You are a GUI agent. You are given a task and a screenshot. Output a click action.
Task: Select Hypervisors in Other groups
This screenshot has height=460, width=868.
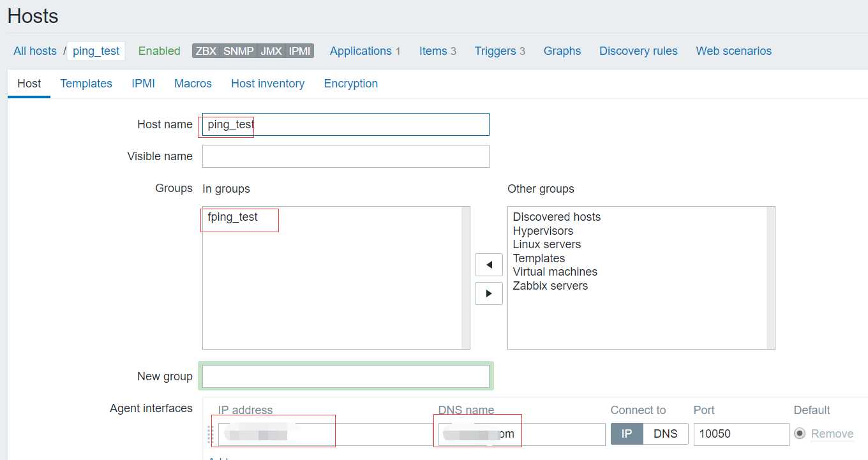click(543, 231)
